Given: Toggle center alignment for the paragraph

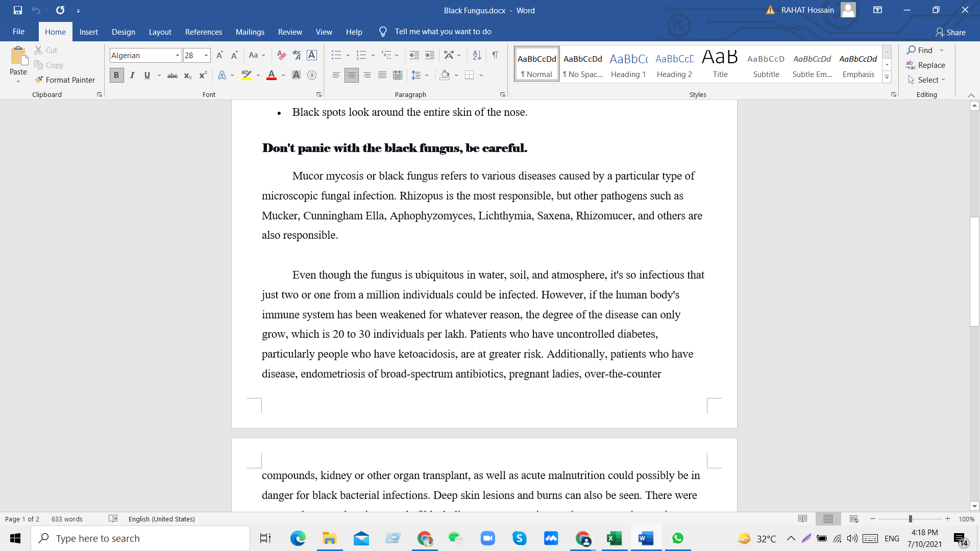Looking at the screenshot, I should click(352, 75).
